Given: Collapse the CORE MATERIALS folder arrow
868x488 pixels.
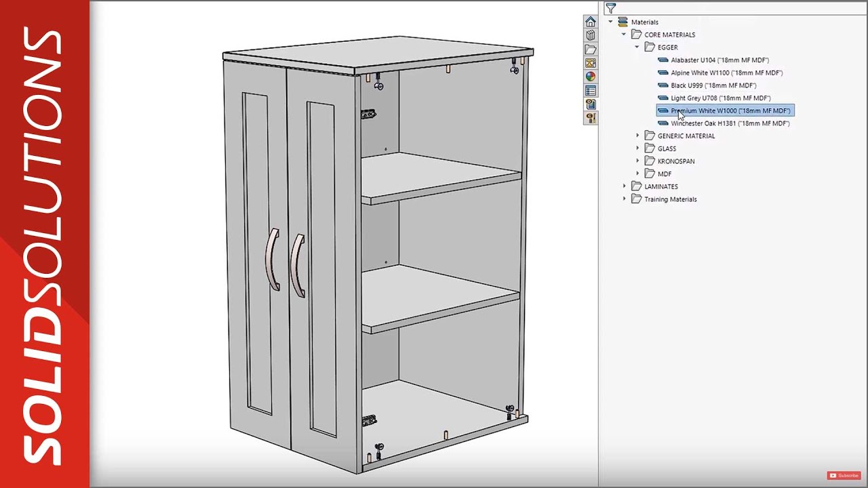Looking at the screenshot, I should (x=624, y=35).
